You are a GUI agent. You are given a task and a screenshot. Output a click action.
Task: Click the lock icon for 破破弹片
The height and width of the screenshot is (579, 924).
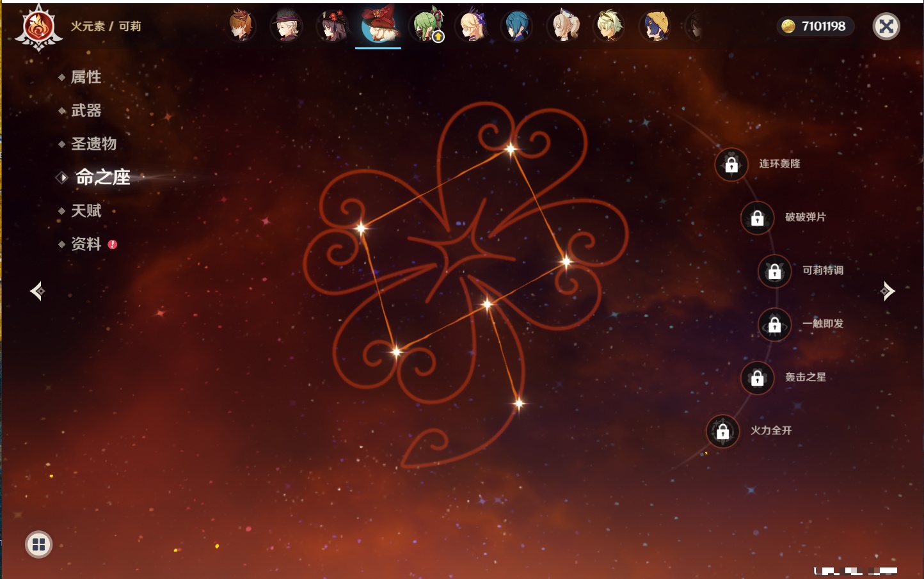point(757,218)
